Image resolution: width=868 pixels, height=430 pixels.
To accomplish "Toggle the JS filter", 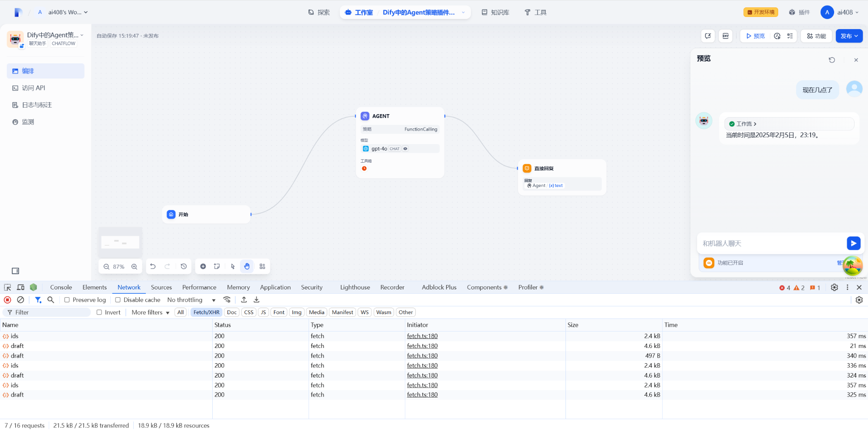I will pos(263,312).
